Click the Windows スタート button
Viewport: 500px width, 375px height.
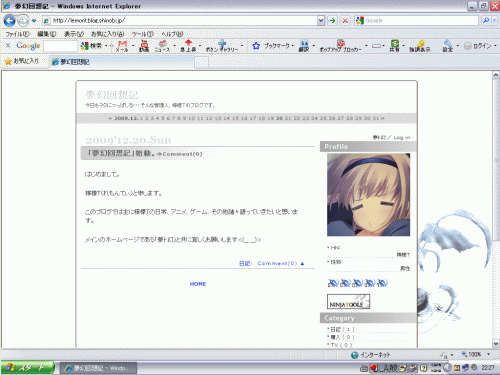click(x=28, y=368)
